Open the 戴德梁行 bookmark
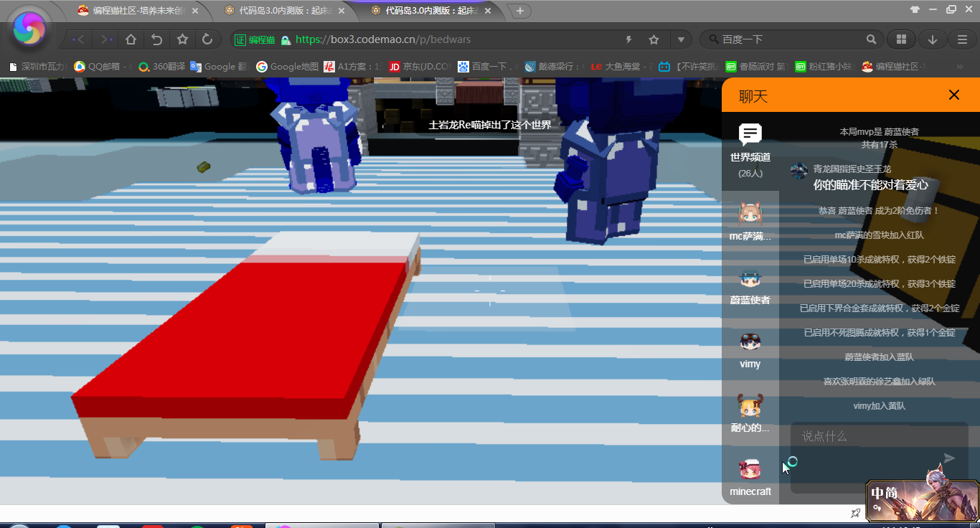 pyautogui.click(x=554, y=67)
